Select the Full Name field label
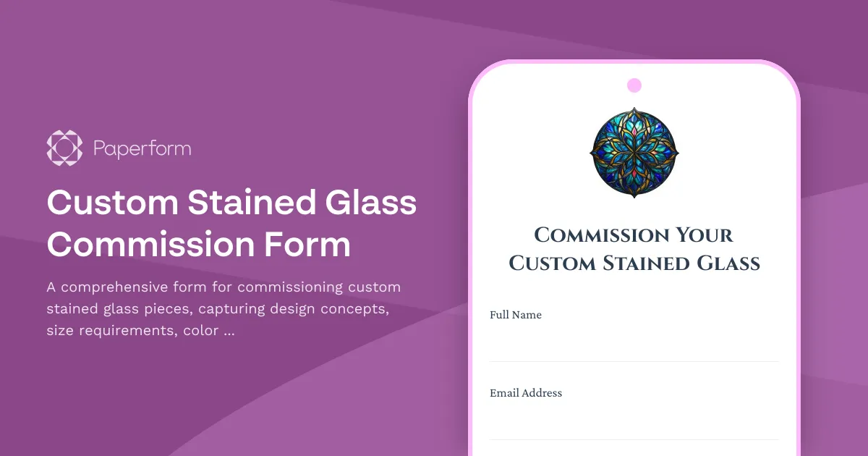This screenshot has height=456, width=868. click(516, 315)
